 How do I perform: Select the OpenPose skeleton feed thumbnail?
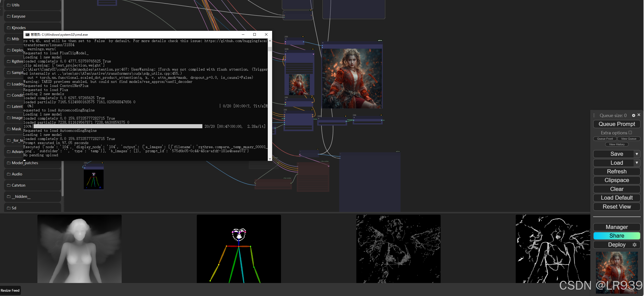click(239, 249)
